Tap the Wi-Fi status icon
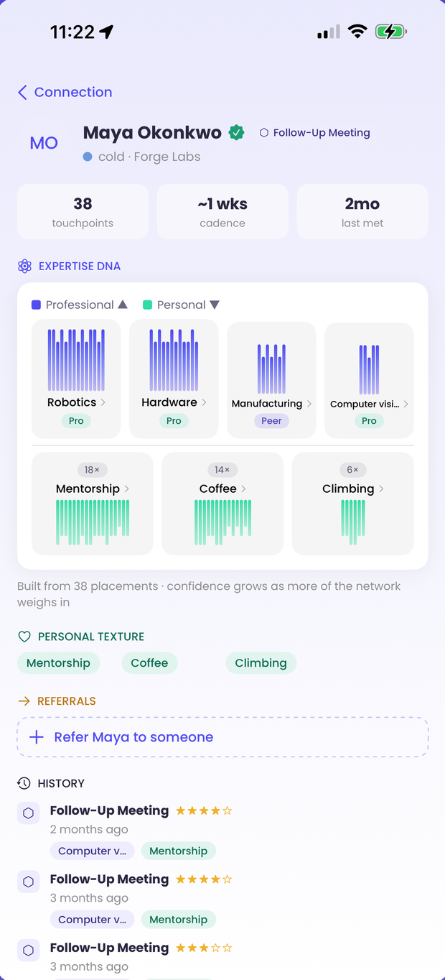The image size is (445, 980). tap(357, 32)
